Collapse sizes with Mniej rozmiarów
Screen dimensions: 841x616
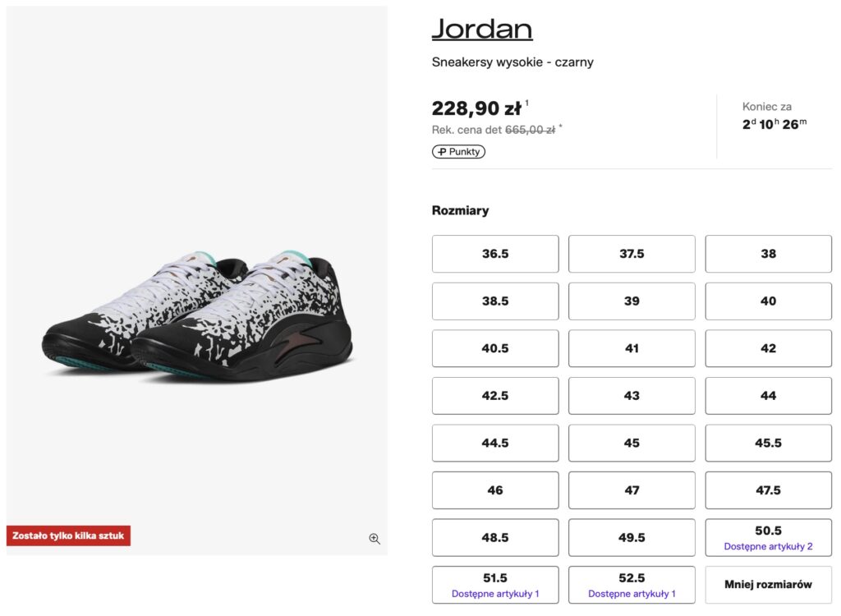[x=768, y=585]
